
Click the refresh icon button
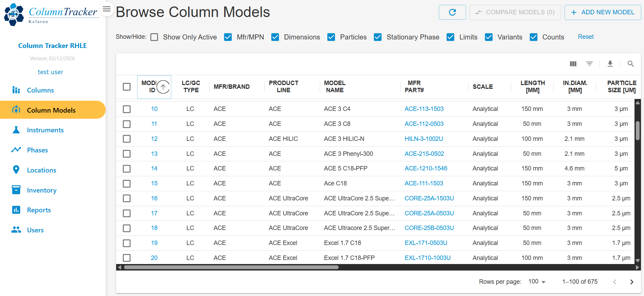tap(452, 12)
